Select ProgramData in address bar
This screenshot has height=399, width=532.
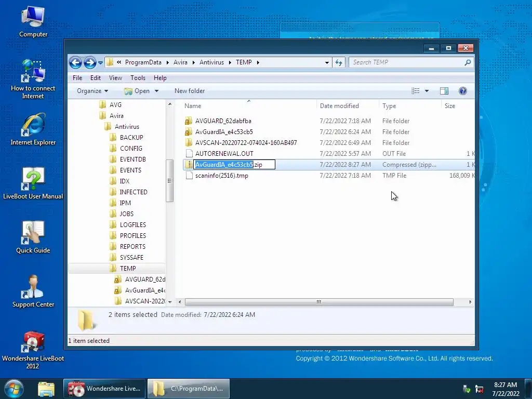(x=143, y=62)
